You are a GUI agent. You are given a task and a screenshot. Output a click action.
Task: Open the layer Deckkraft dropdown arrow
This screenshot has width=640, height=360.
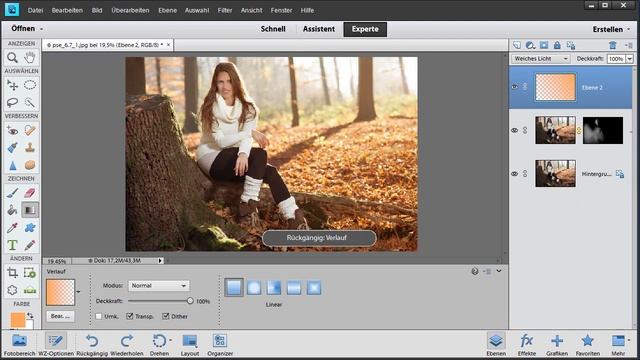click(x=629, y=59)
